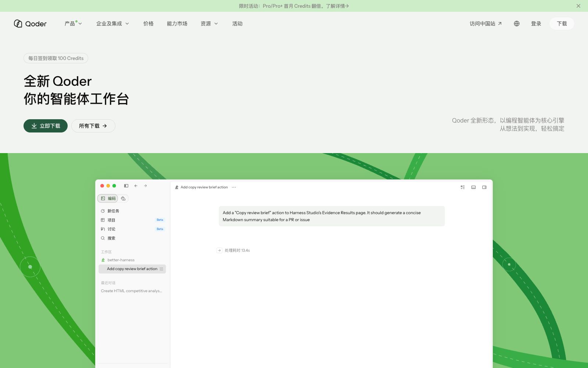Click the Qoder logo in the navigation bar
The height and width of the screenshot is (368, 588).
[30, 24]
